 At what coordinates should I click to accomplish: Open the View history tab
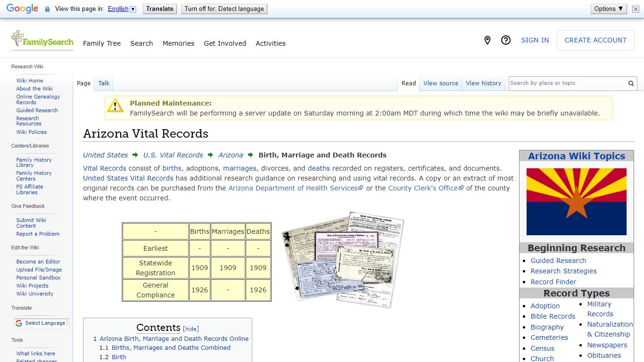[x=484, y=83]
